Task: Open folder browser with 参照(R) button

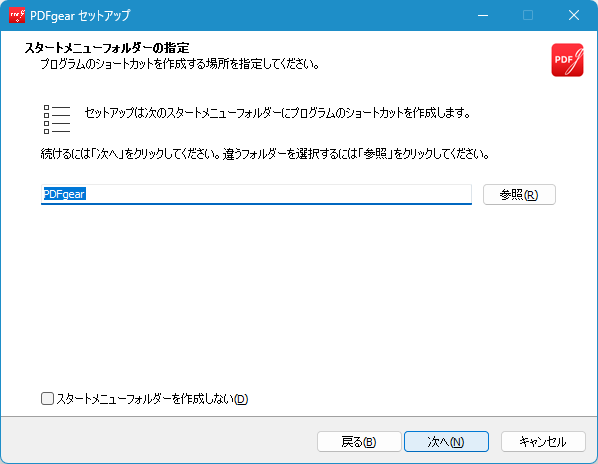Action: coord(519,194)
